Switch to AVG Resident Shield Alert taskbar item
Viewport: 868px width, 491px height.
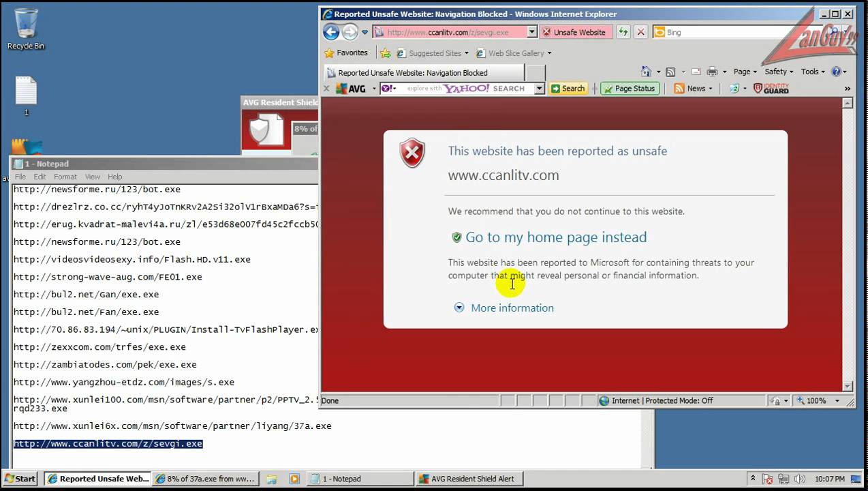coord(469,479)
